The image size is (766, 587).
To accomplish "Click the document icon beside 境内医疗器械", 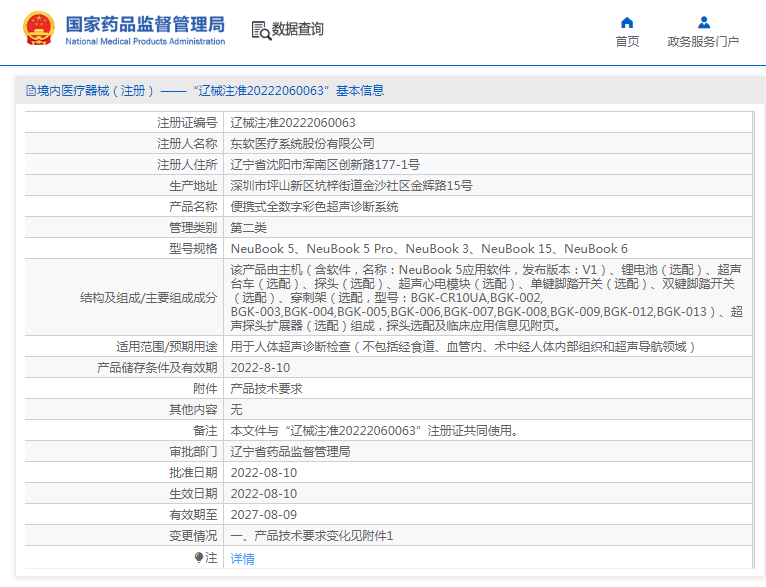I will pyautogui.click(x=31, y=91).
